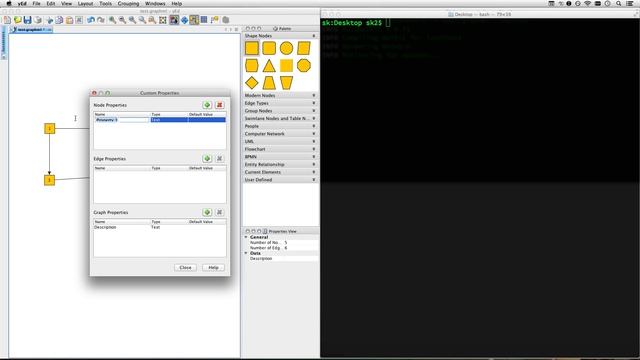Click the Redo arrow in toolbar

(101, 20)
